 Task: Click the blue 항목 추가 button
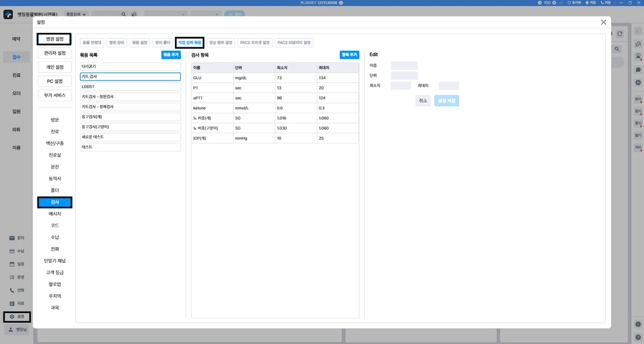[x=349, y=55]
